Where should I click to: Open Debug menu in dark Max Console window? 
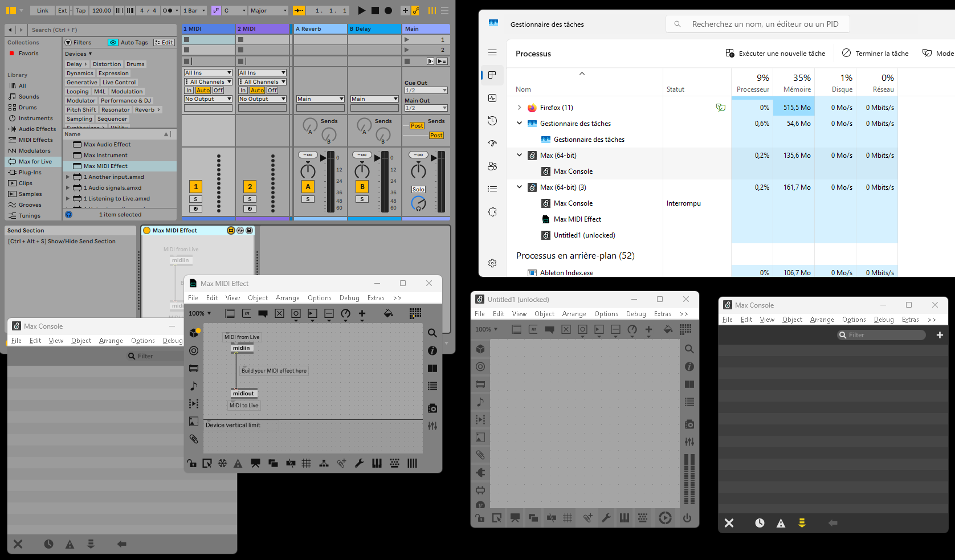884,320
